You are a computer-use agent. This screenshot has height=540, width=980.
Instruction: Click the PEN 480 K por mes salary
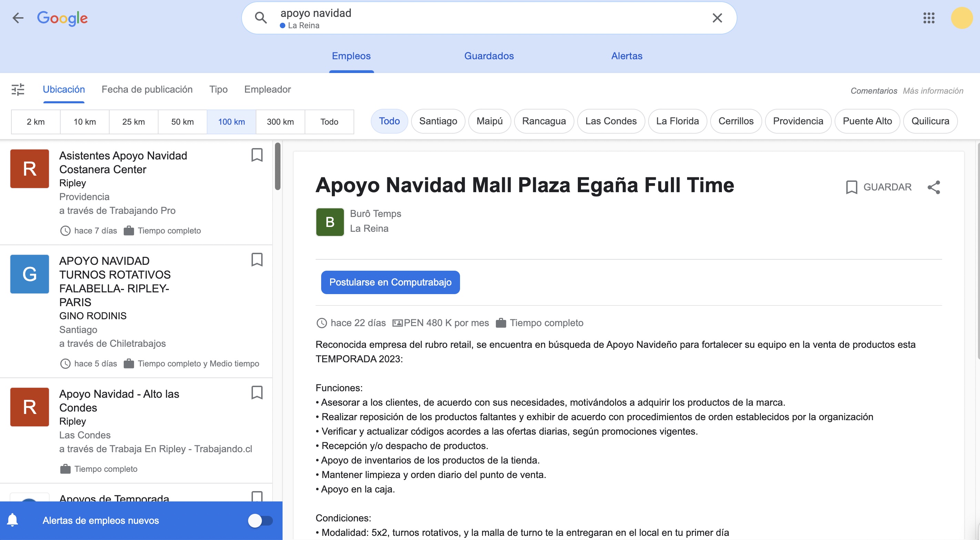(440, 323)
